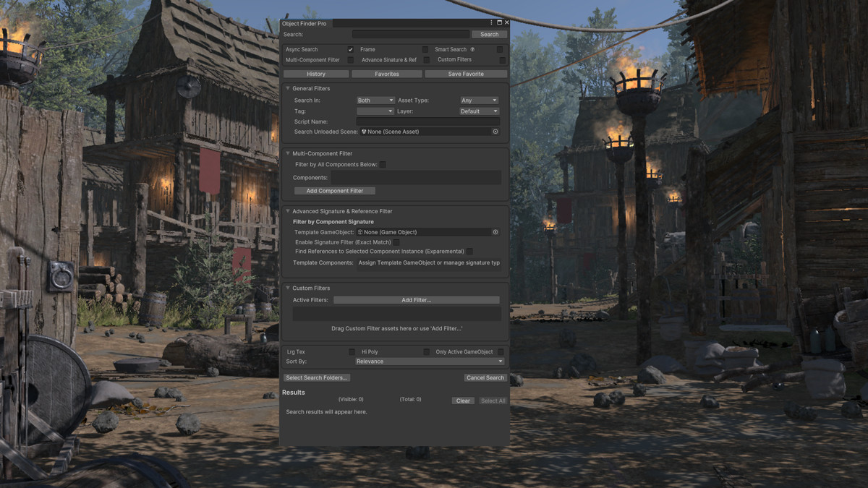Click the Template GameObject object field
The height and width of the screenshot is (488, 868).
click(x=429, y=232)
